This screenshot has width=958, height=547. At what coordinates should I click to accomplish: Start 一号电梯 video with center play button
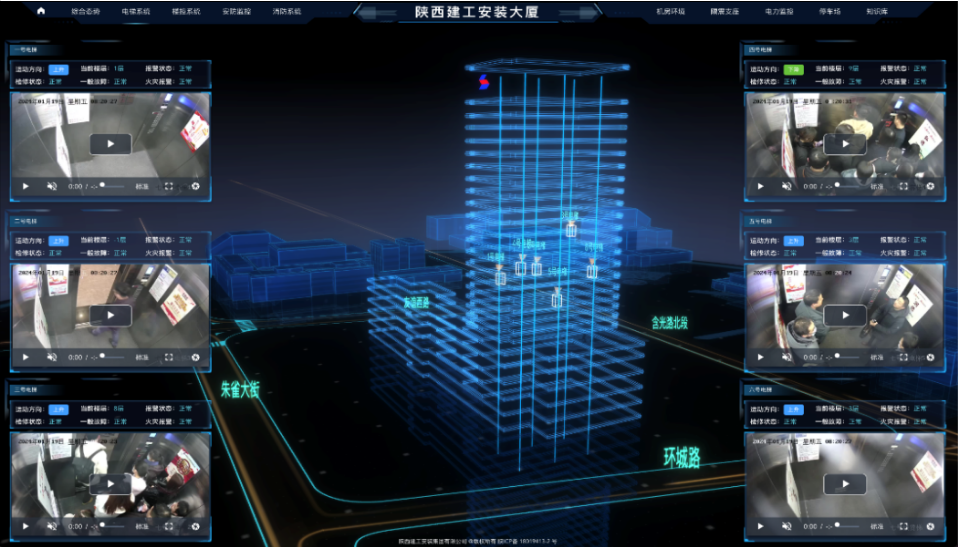pyautogui.click(x=111, y=144)
